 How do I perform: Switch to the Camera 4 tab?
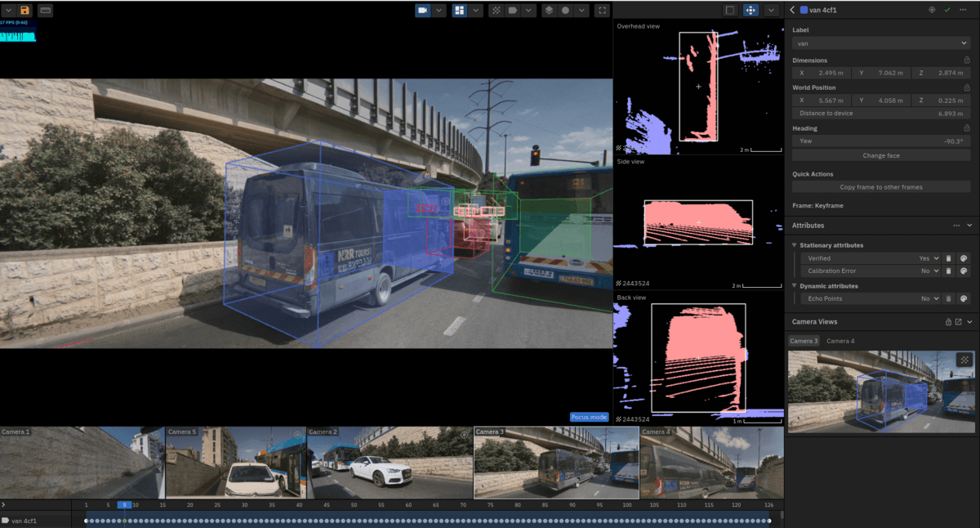pos(840,341)
